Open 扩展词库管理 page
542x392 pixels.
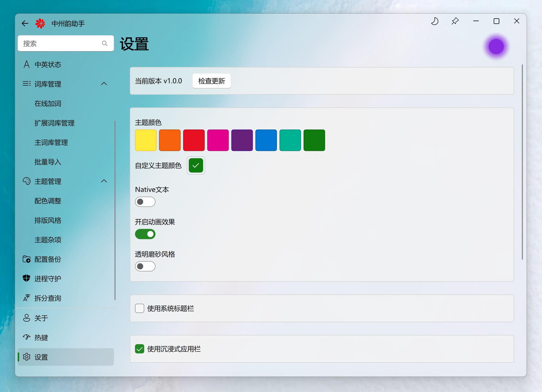(x=54, y=123)
